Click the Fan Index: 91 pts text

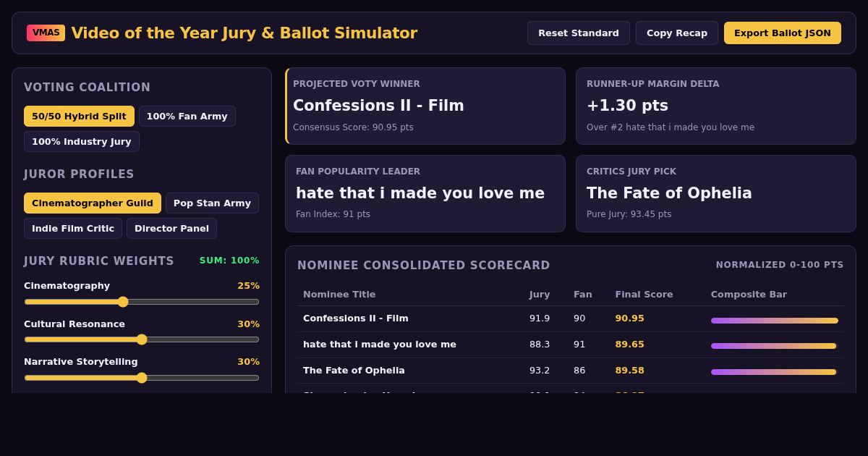(x=333, y=214)
